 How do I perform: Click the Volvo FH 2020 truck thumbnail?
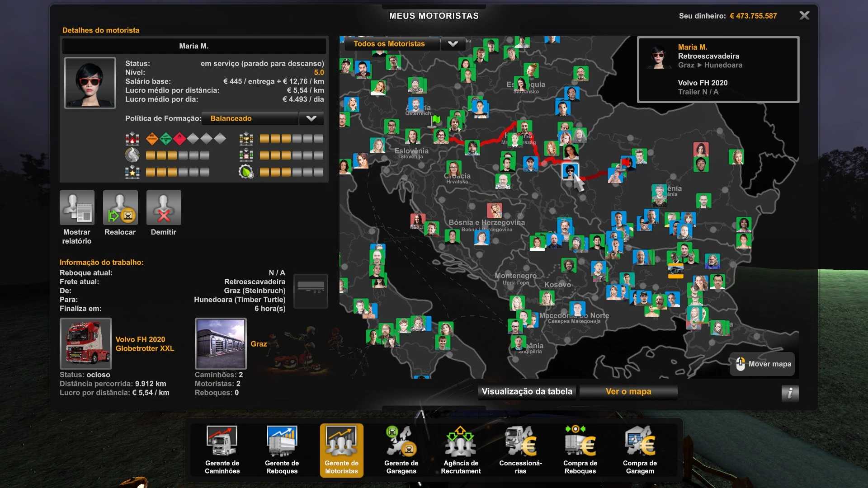coord(85,343)
